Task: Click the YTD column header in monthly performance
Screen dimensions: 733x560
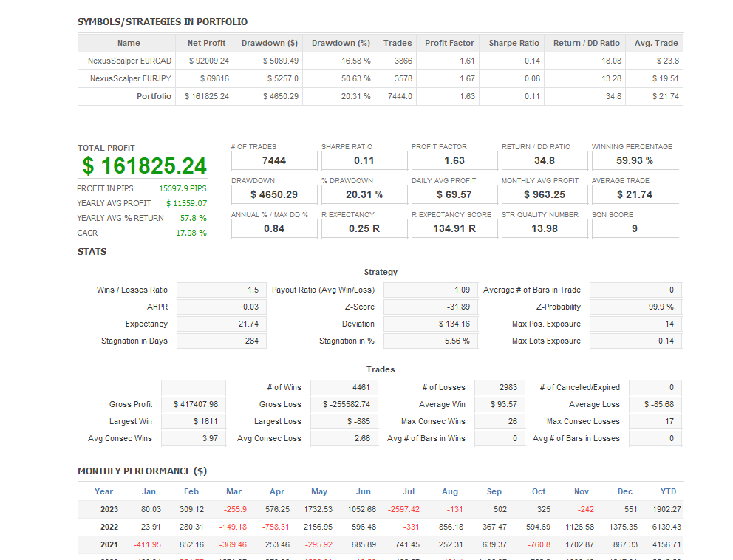Action: pyautogui.click(x=668, y=491)
